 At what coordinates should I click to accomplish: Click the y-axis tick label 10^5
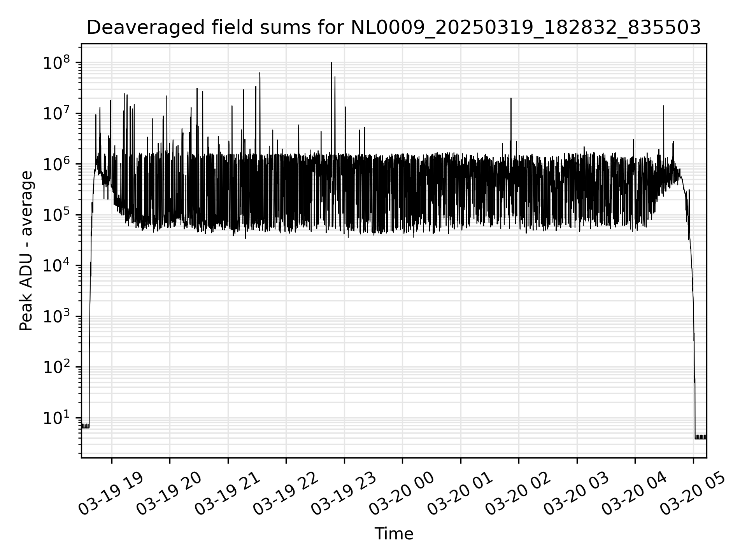pyautogui.click(x=56, y=215)
